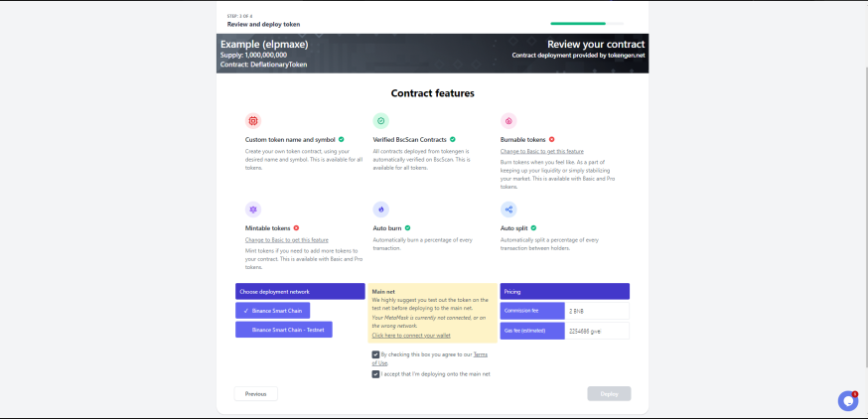Click the red cross next to Mintable tokens
The image size is (868, 419).
coord(296,228)
